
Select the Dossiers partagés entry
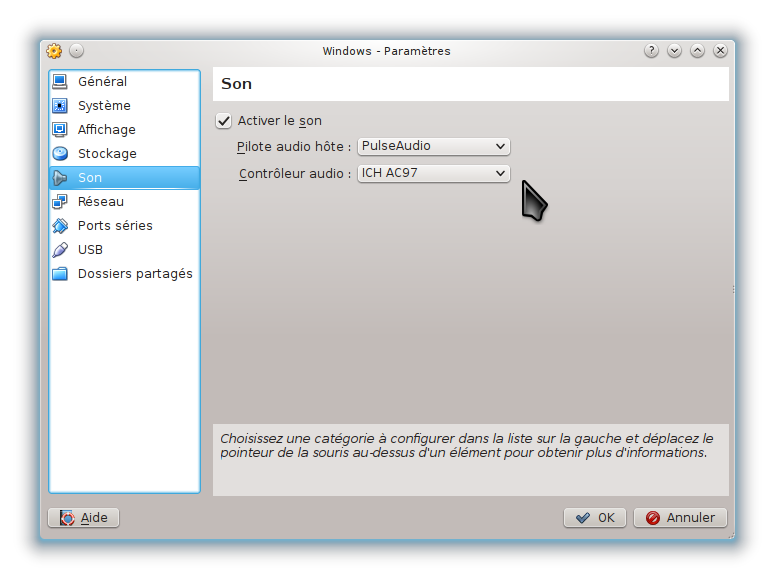click(125, 273)
